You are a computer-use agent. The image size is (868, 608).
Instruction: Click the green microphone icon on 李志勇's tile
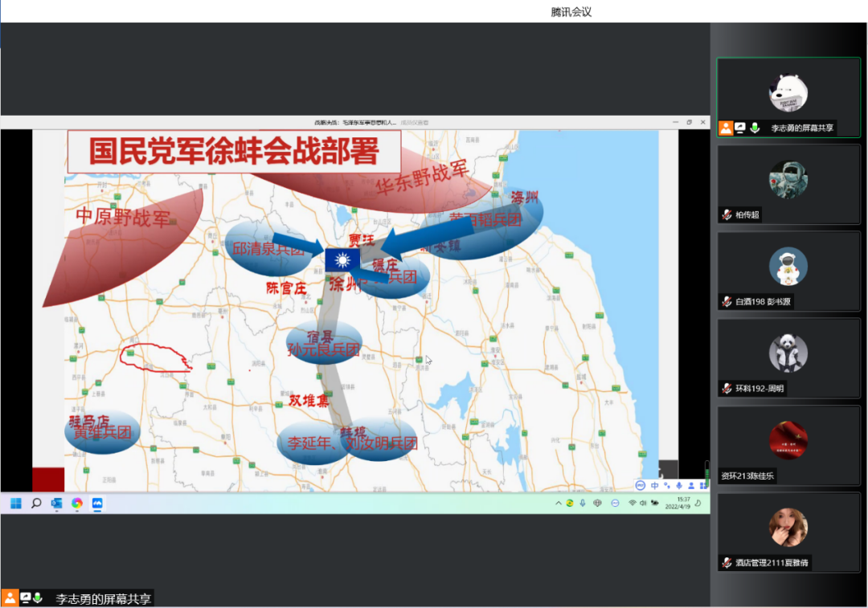(755, 128)
